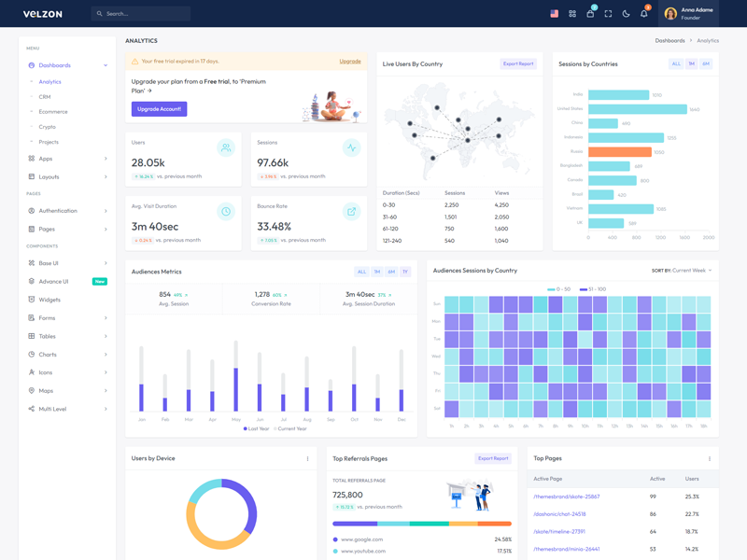Expand the Authentication sidebar section
This screenshot has width=747, height=560.
coord(67,211)
